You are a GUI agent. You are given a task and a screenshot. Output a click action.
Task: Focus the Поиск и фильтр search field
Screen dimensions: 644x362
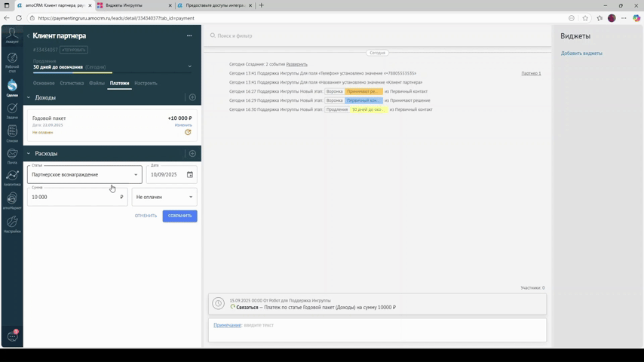(x=378, y=35)
